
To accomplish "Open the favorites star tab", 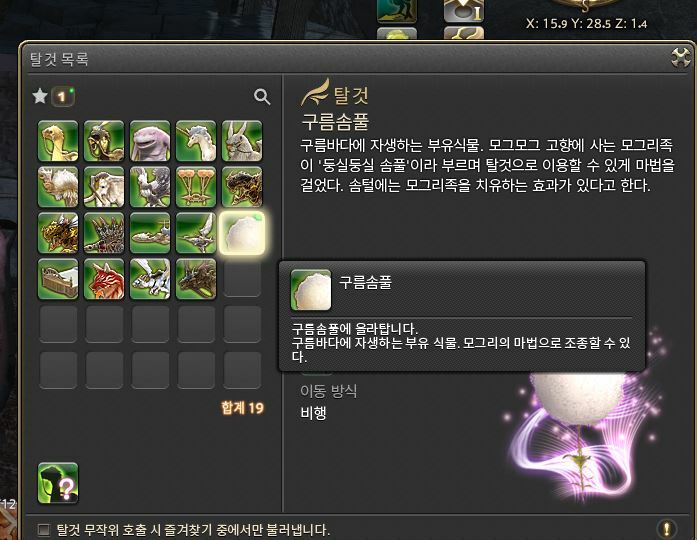I will (x=40, y=96).
